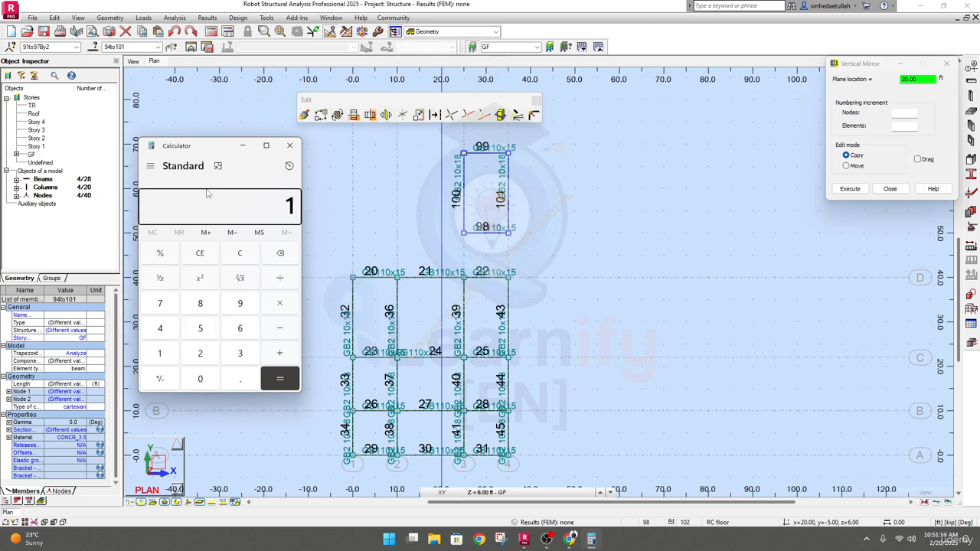Click the Windows Start button
Image resolution: width=980 pixels, height=551 pixels.
pyautogui.click(x=389, y=539)
